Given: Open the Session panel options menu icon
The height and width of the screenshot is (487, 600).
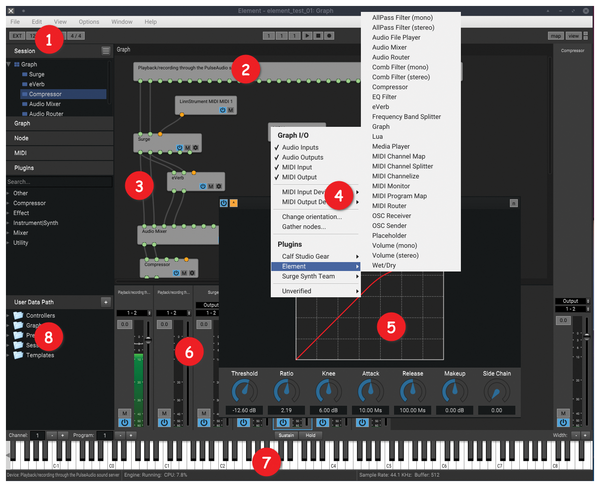Looking at the screenshot, I should point(106,50).
